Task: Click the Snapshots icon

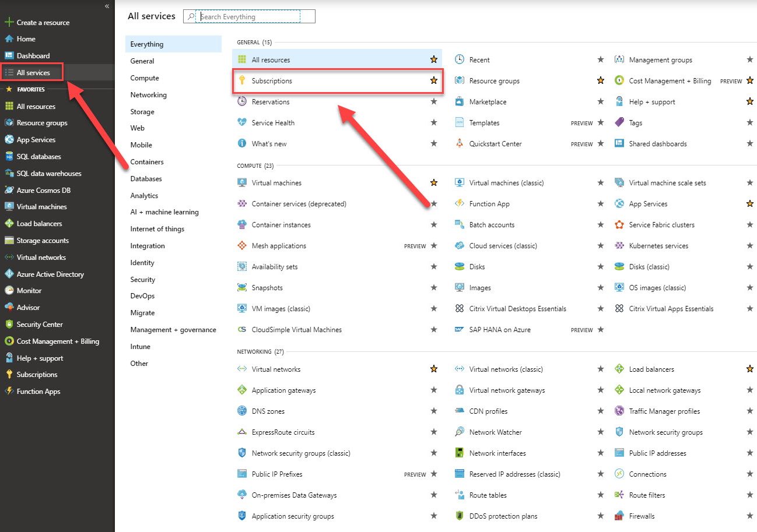Action: click(x=242, y=288)
